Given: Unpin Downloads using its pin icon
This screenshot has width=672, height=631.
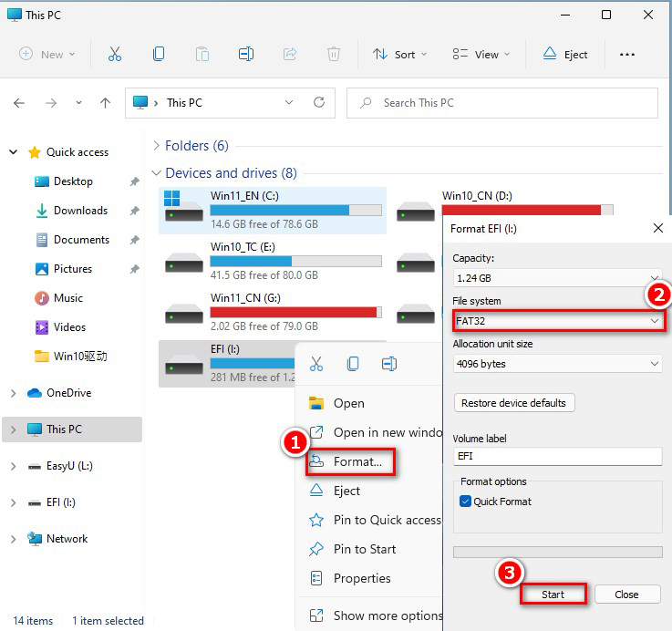Looking at the screenshot, I should point(135,211).
